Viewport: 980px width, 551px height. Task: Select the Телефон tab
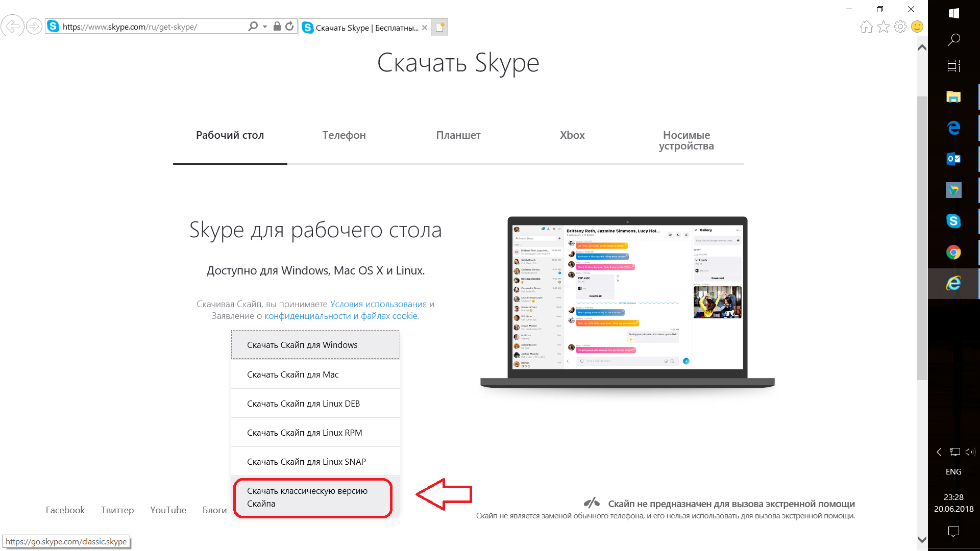pyautogui.click(x=344, y=135)
